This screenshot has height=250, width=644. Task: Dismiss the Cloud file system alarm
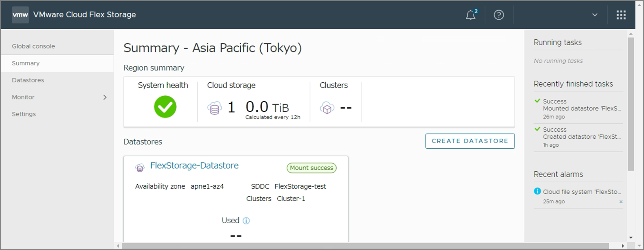point(621,202)
